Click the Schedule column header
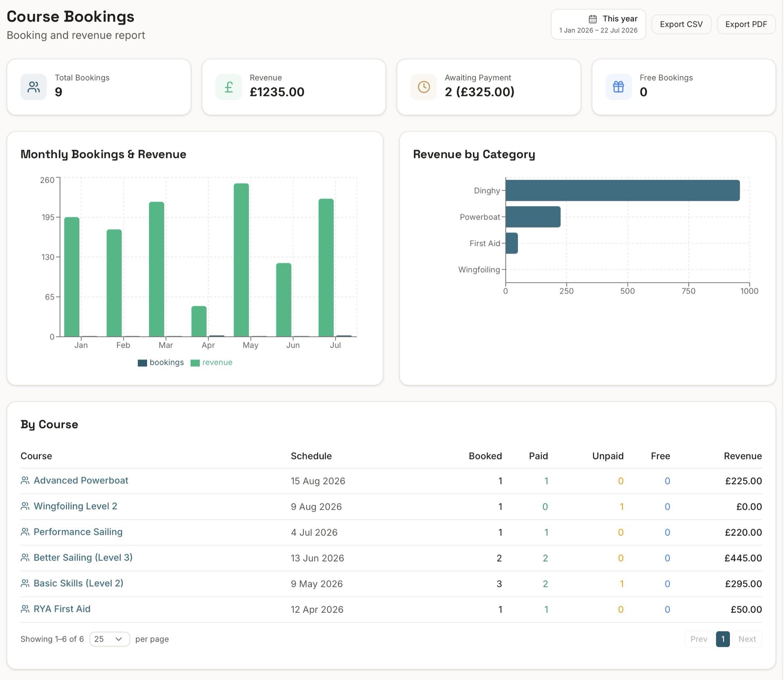 coord(311,456)
